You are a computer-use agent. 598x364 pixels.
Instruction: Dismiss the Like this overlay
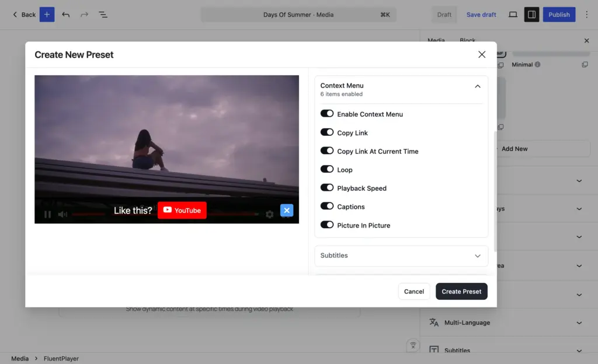coord(287,210)
